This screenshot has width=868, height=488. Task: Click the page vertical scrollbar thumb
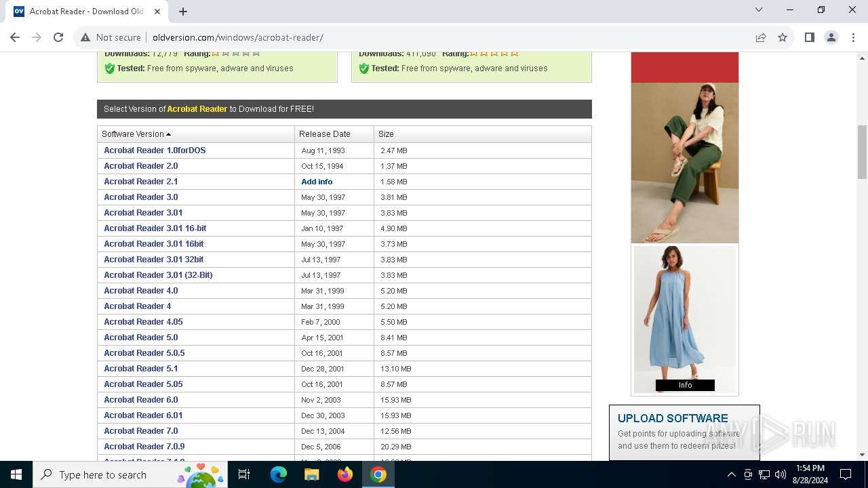[x=863, y=152]
